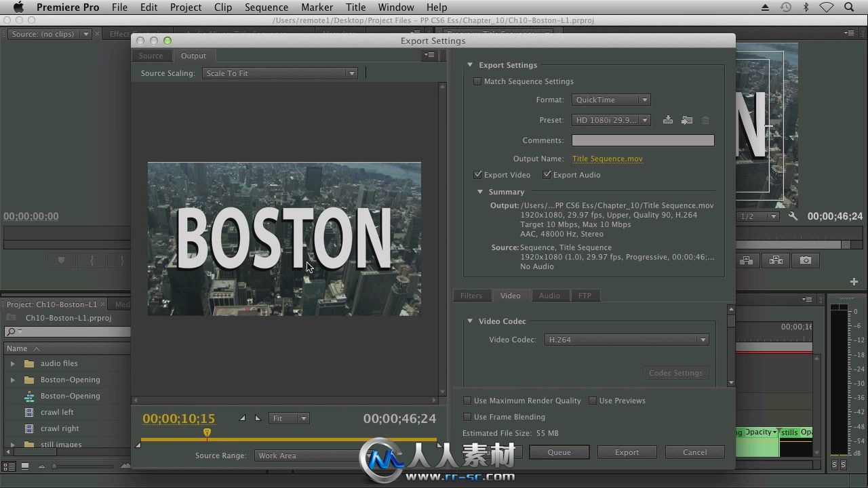Uncheck the Export Audio checkbox
Image resolution: width=868 pixels, height=488 pixels.
pyautogui.click(x=547, y=175)
